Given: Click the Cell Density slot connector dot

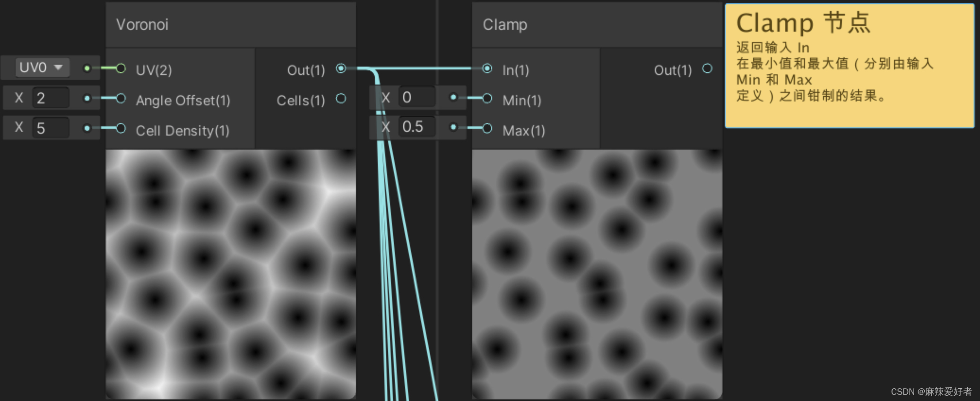Looking at the screenshot, I should [87, 128].
